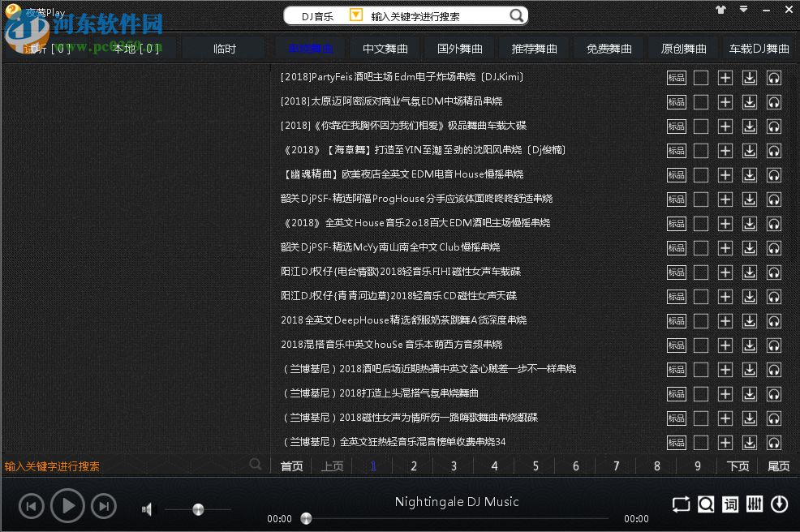Open the title bar dropdown arrow near minimize
This screenshot has height=532, width=800.
[743, 10]
